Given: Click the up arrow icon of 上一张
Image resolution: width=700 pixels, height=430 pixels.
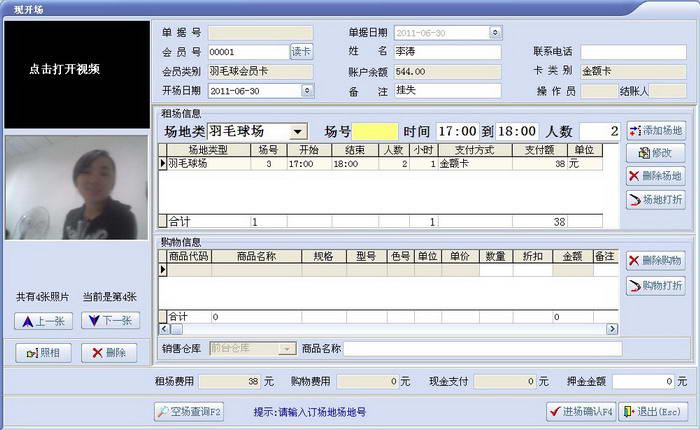Looking at the screenshot, I should (28, 321).
